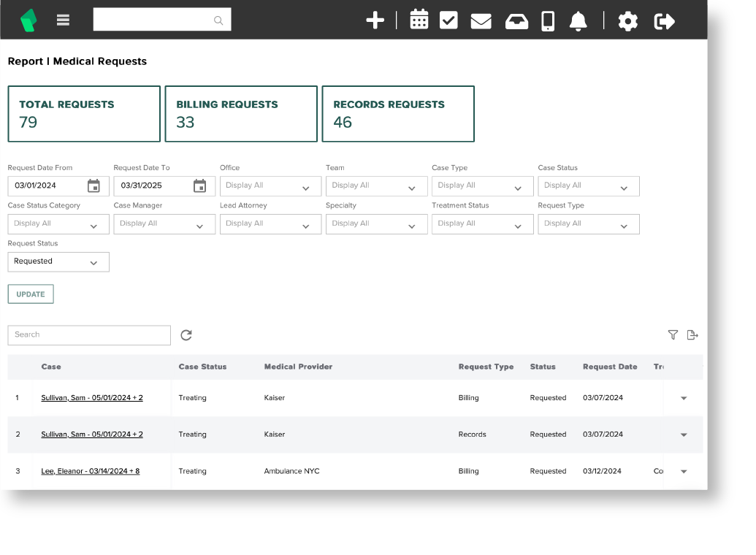
Task: Open the calendar from the top bar
Action: [x=419, y=20]
